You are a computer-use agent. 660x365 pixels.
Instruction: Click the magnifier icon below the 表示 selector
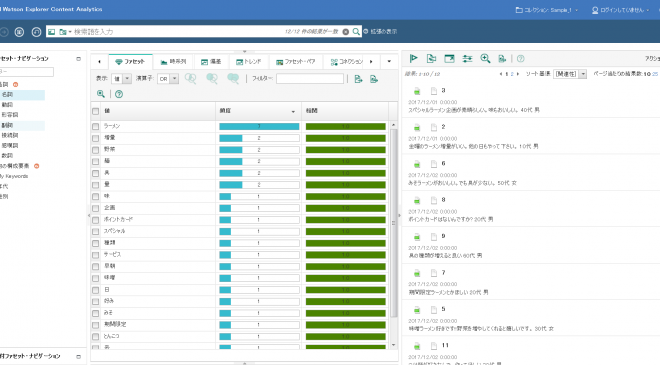[101, 94]
